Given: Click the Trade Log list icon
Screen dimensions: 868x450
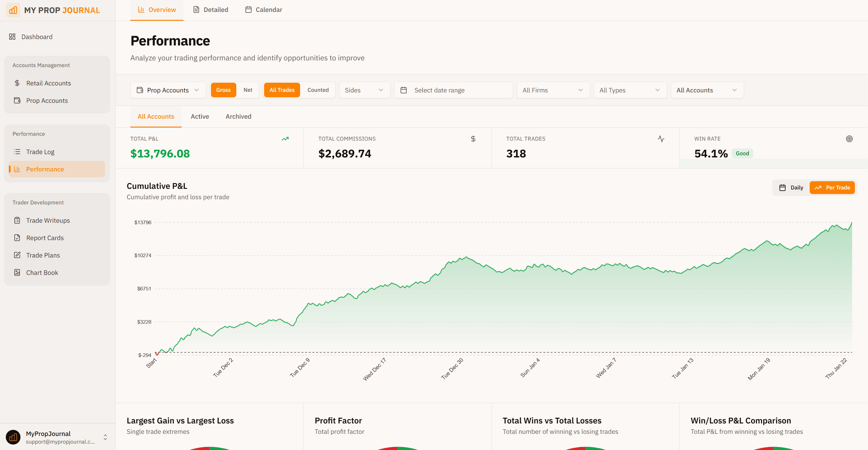Looking at the screenshot, I should 17,152.
